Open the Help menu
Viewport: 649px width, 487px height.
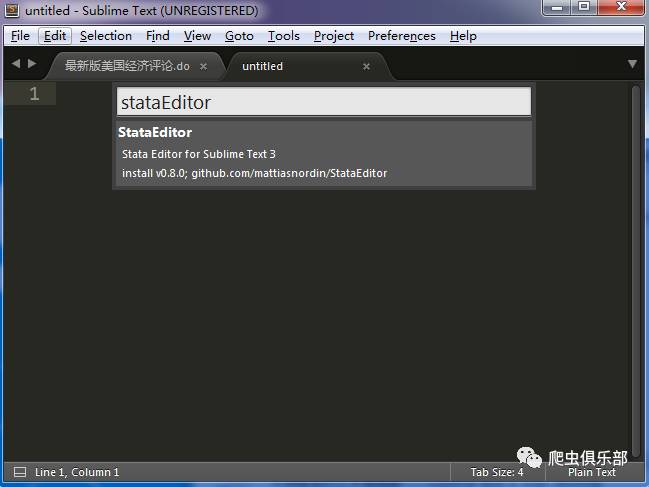(x=463, y=36)
